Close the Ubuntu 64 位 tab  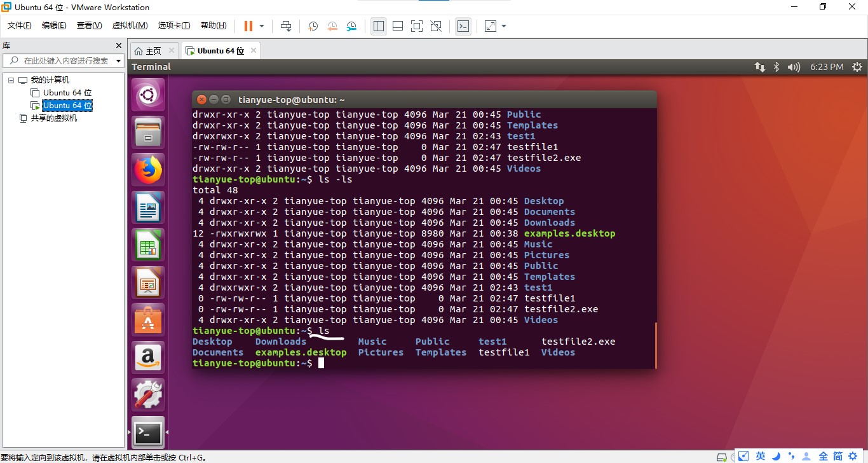tap(254, 51)
